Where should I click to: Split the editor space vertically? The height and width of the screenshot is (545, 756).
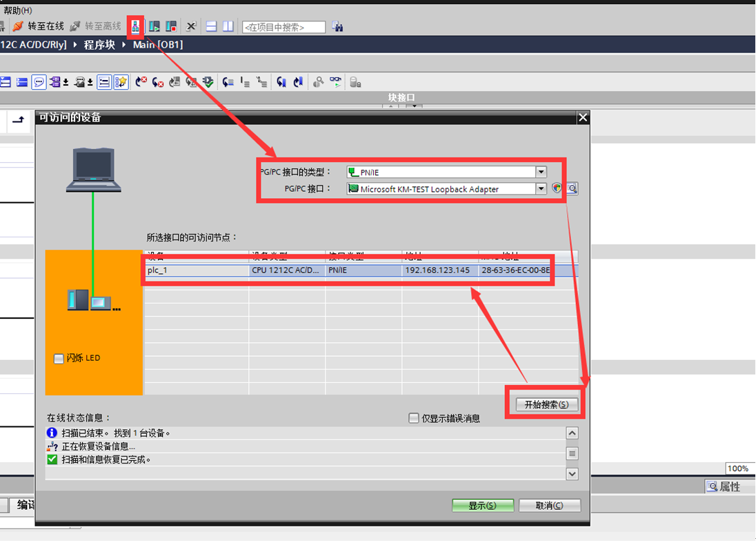coord(228,26)
